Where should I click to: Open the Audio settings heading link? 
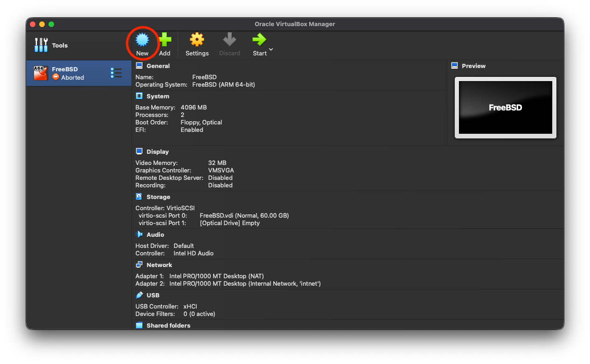(x=155, y=235)
